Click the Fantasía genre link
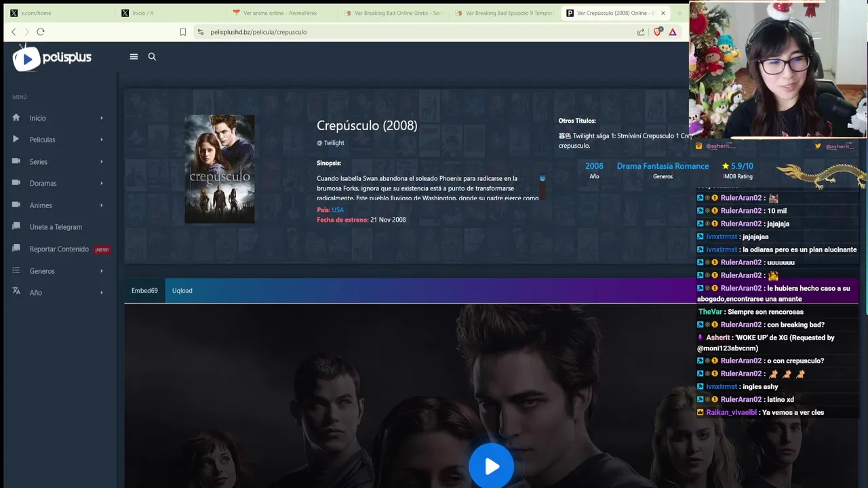 coord(658,166)
